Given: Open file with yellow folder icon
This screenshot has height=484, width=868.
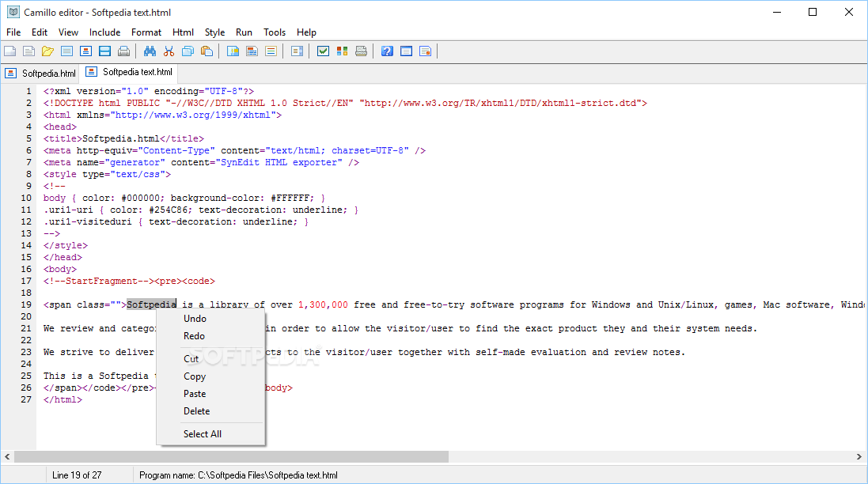Looking at the screenshot, I should click(47, 51).
